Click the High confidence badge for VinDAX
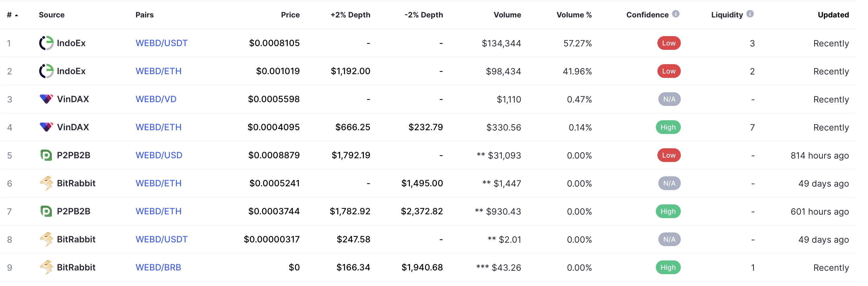 (668, 127)
